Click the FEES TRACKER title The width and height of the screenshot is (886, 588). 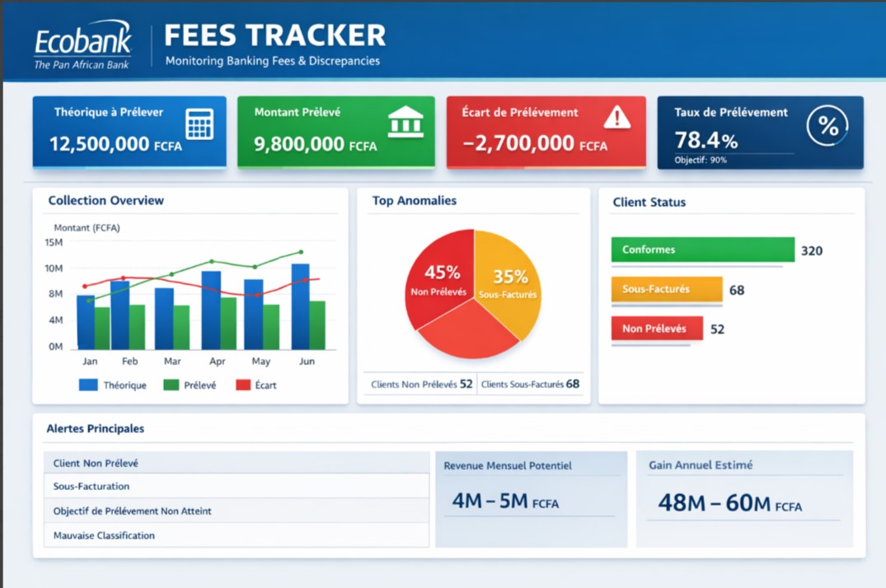click(274, 35)
